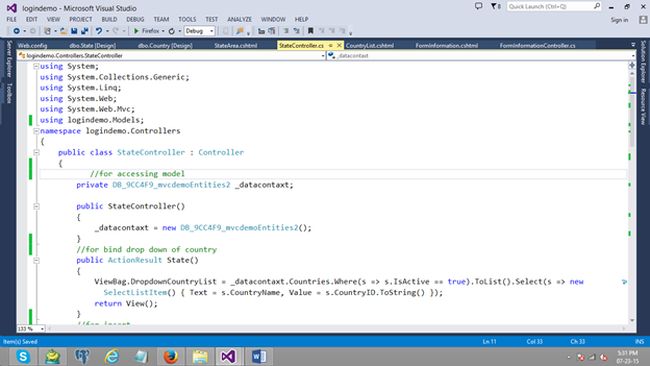The image size is (650, 366).
Task: Close the StateController.cs tab
Action: coord(339,45)
